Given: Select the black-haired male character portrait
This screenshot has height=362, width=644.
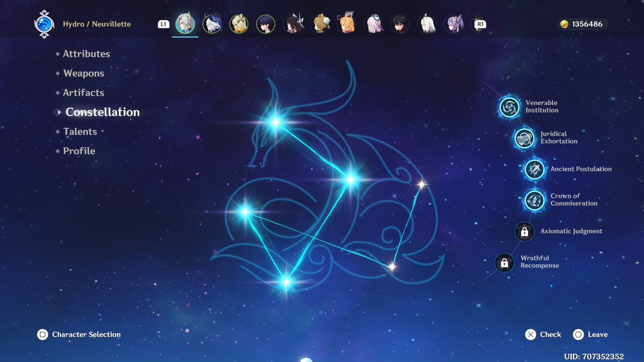Looking at the screenshot, I should coord(400,24).
